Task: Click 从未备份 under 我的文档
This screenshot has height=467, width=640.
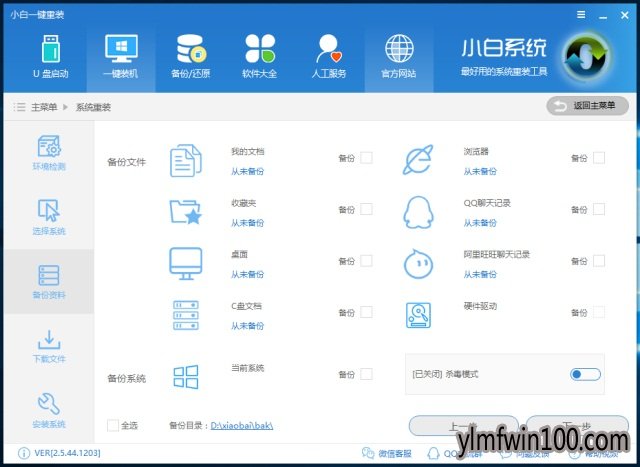Action: pos(247,171)
